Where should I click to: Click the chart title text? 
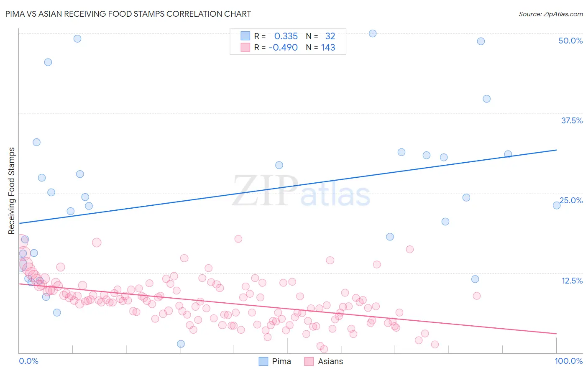coord(128,14)
